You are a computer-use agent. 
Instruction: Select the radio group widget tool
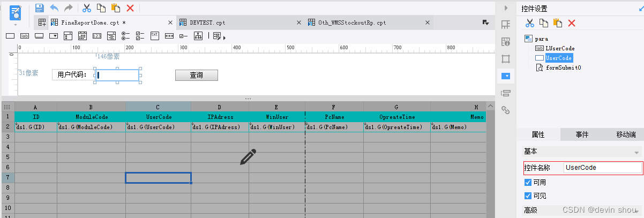point(126,36)
